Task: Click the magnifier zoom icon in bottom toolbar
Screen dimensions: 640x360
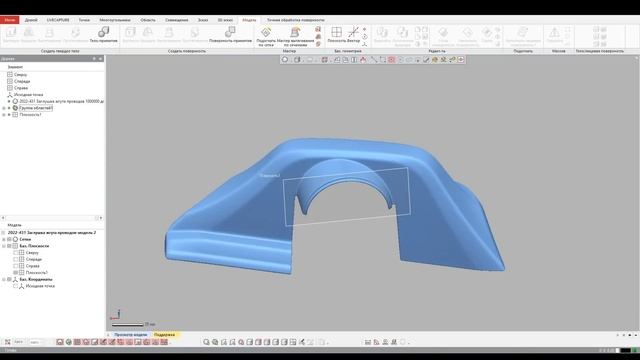Action: [207, 342]
